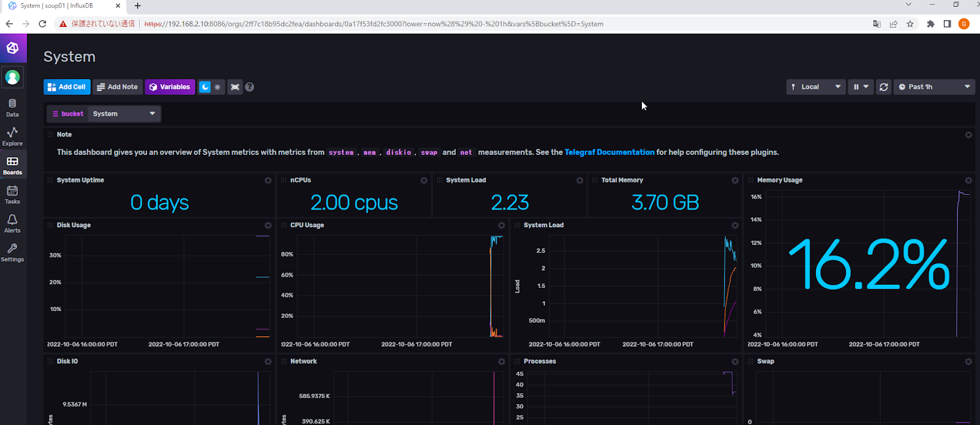Open the browser side panel icon

[x=947, y=24]
